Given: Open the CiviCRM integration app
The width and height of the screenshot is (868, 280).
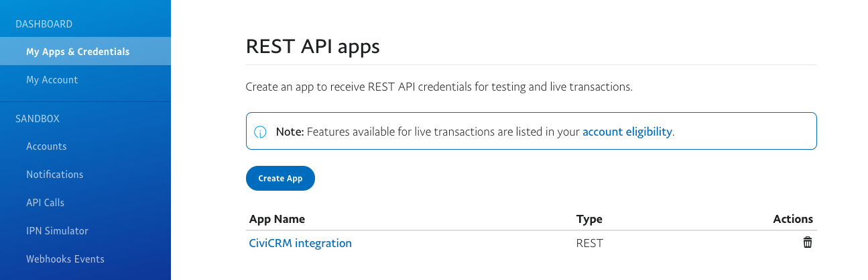Looking at the screenshot, I should pos(300,243).
